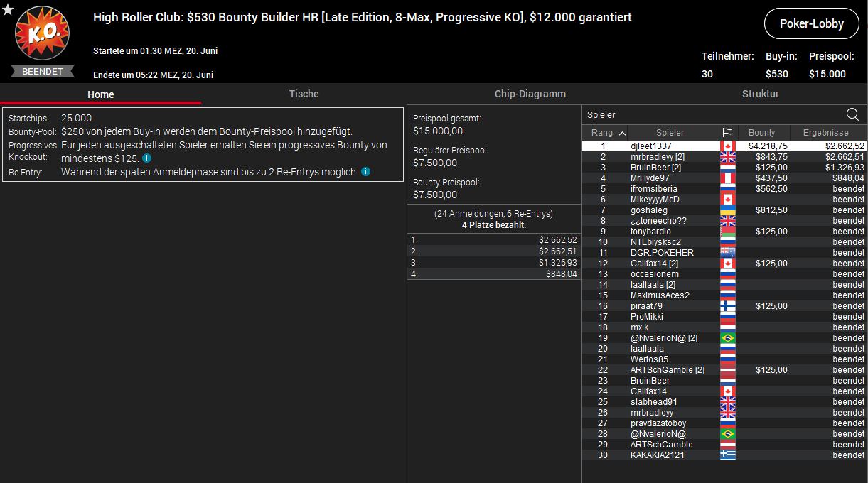Open info icon beside Progressives Knockout text

tap(146, 158)
